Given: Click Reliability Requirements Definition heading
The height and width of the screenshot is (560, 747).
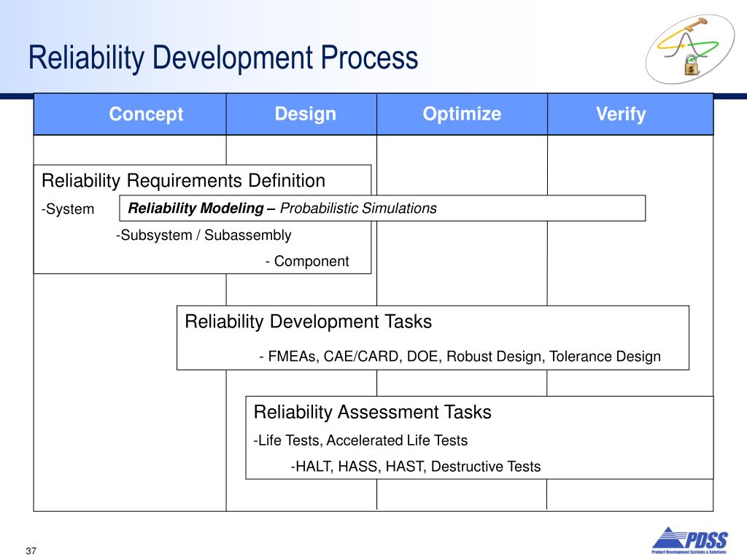Looking at the screenshot, I should click(183, 181).
